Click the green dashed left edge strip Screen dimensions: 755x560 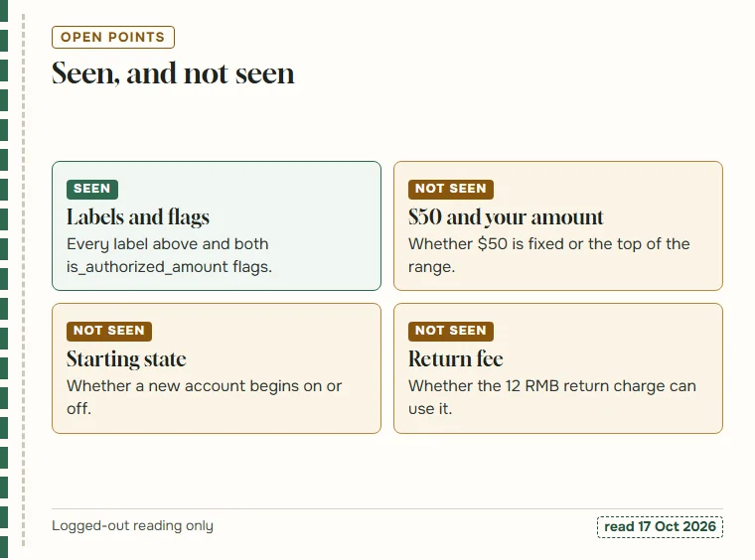4,280
